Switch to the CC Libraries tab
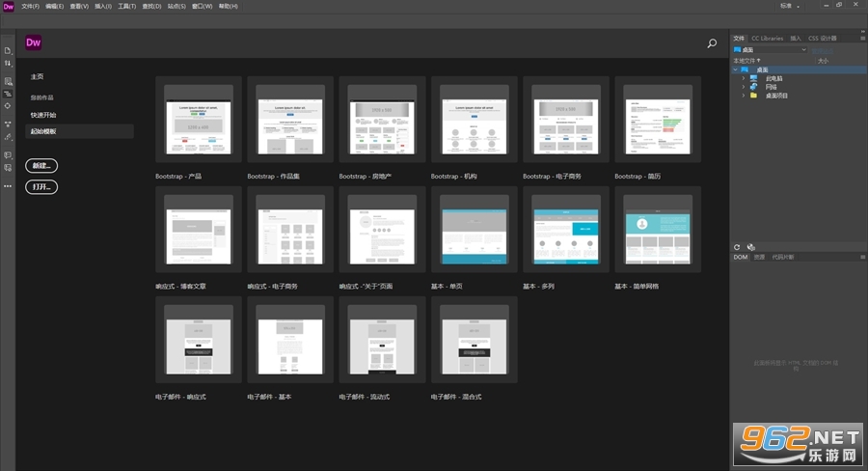The width and height of the screenshot is (868, 471). tap(768, 39)
